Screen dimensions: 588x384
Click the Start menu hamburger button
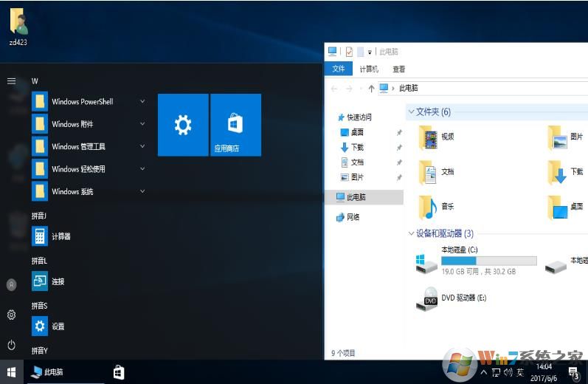point(12,81)
